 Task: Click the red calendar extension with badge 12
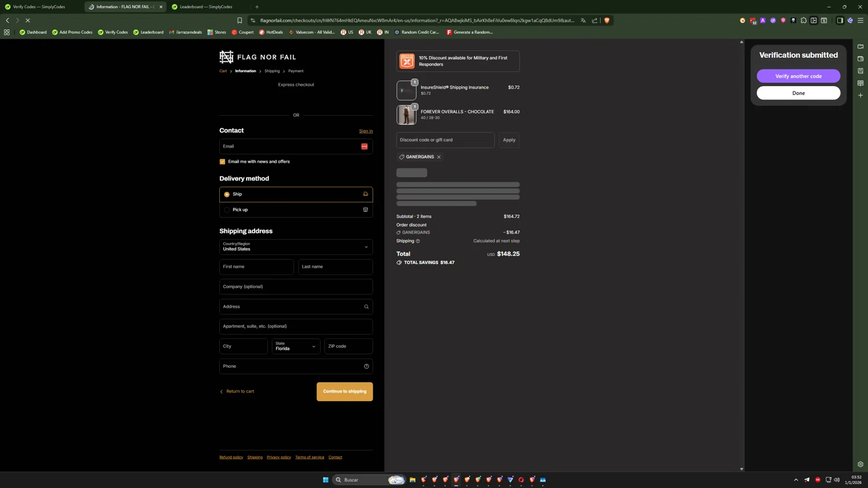(753, 21)
